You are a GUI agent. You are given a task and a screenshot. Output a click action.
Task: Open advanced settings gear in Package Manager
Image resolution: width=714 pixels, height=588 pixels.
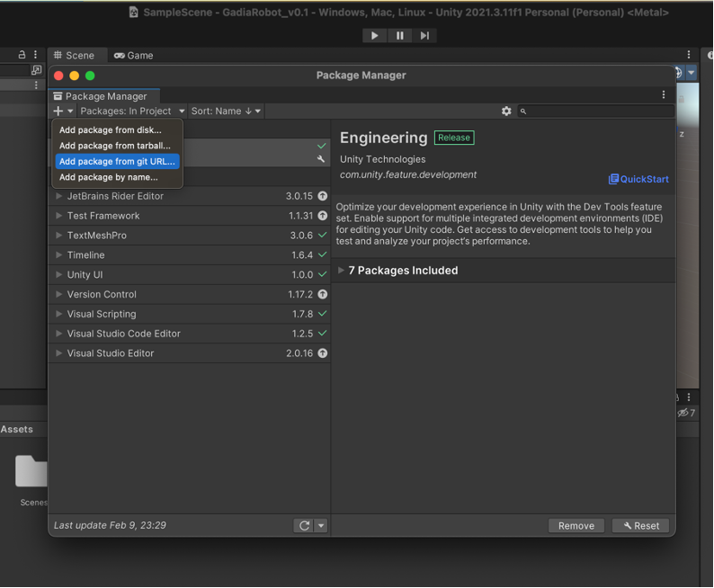click(506, 111)
